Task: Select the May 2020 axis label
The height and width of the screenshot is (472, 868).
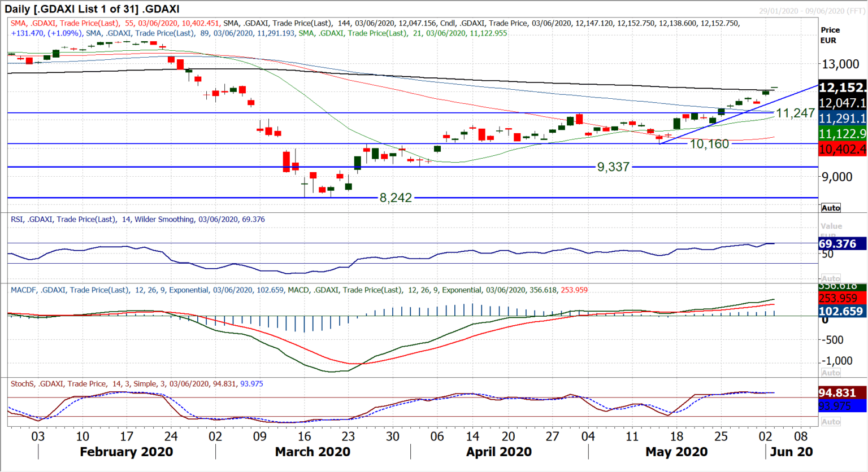Action: (x=676, y=452)
